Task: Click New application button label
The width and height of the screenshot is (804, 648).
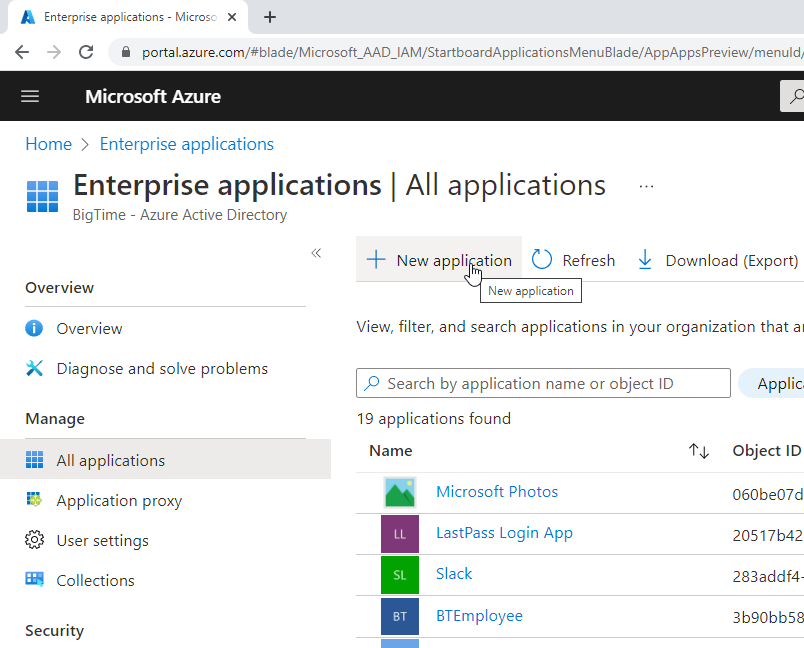Action: click(x=454, y=260)
